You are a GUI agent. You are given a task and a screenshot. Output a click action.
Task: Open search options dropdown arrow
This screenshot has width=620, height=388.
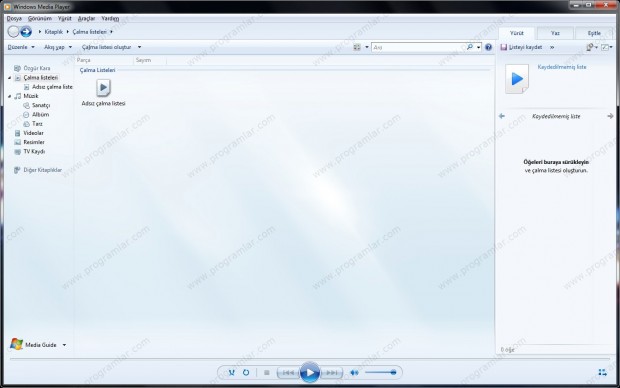[x=478, y=47]
